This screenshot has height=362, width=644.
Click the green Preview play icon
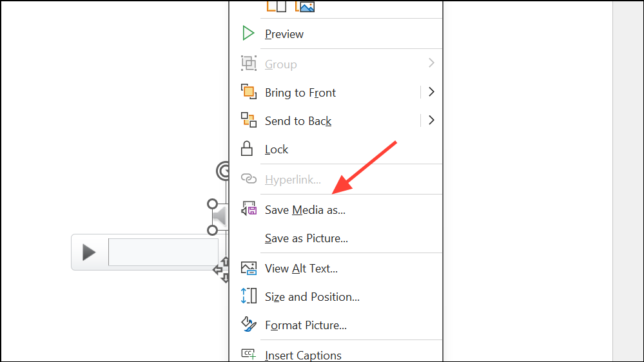pos(248,33)
